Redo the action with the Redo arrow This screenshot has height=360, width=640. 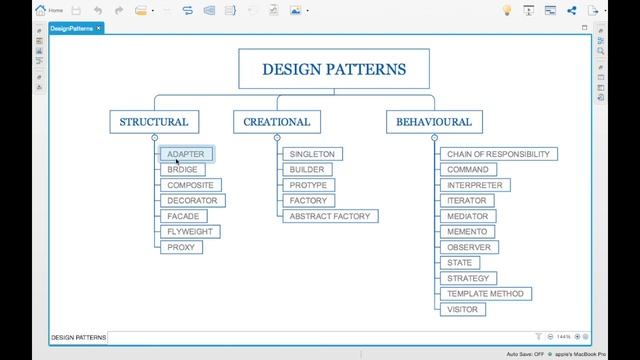[119, 11]
